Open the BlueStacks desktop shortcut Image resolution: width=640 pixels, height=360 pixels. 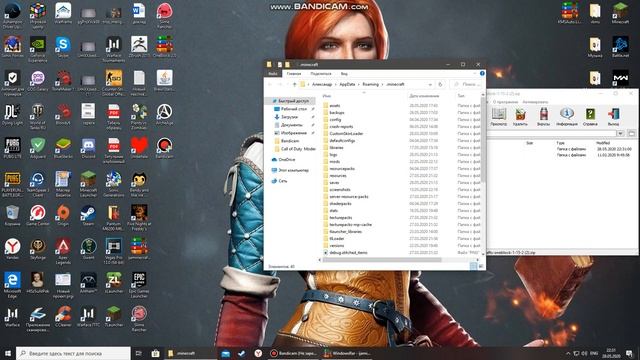[63, 147]
